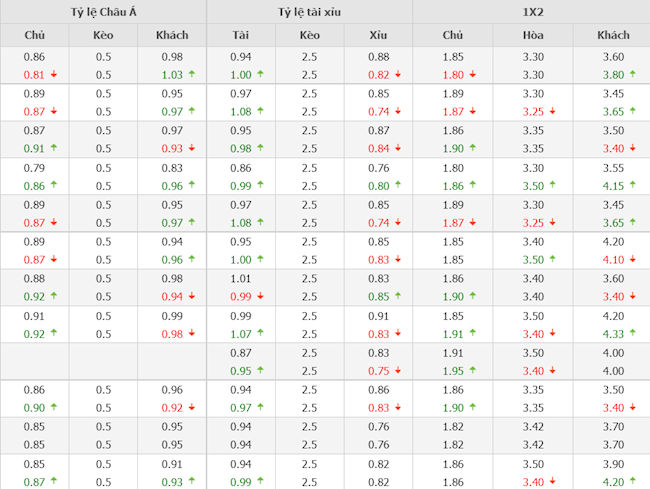The height and width of the screenshot is (489, 650).
Task: Click the green up arrow beside 4.20
Action: pyautogui.click(x=633, y=481)
